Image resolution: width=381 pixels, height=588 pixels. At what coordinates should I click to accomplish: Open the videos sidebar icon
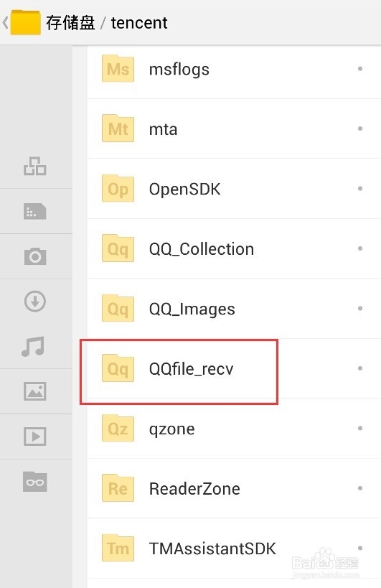[x=35, y=436]
